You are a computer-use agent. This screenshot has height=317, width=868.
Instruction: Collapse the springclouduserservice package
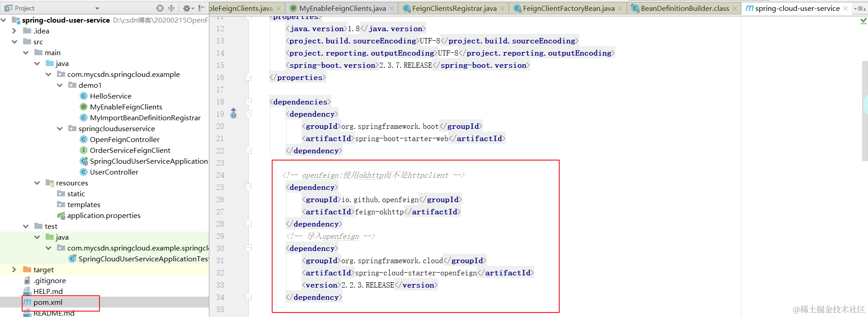(60, 128)
